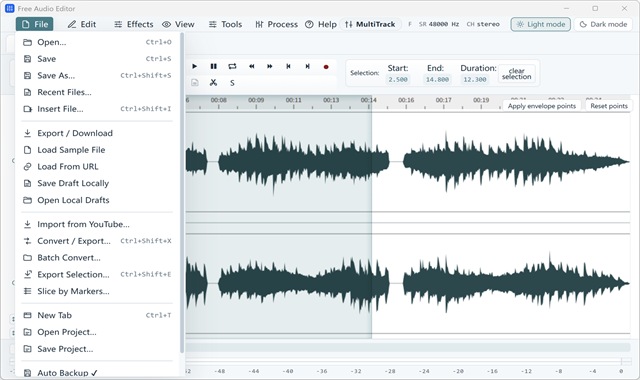
Task: Click the S toolbar button
Action: click(232, 83)
